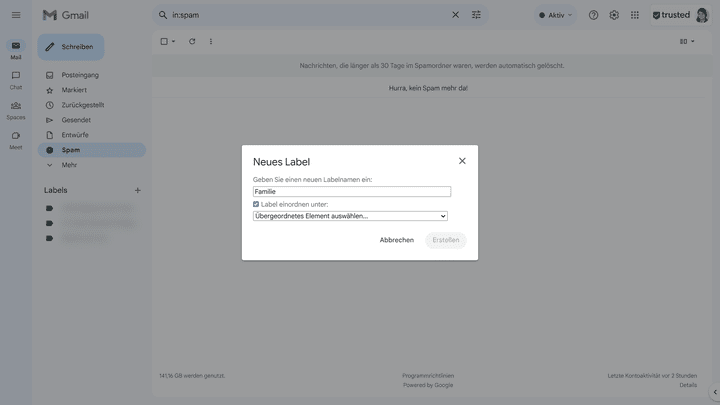This screenshot has height=405, width=720.
Task: Click the refresh icon
Action: [x=192, y=41]
